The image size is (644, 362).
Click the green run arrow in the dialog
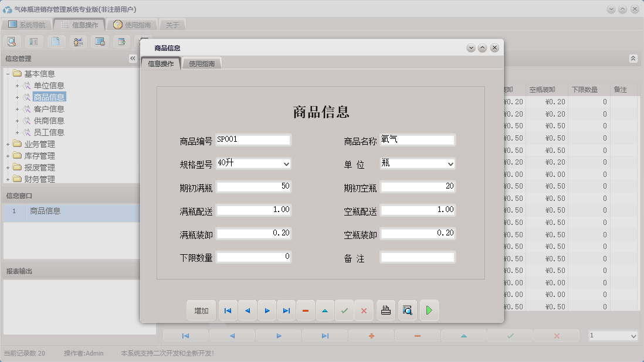pos(429,310)
